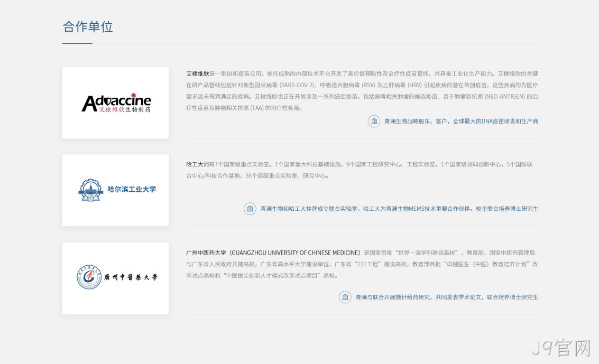Click the bold 艾棣维欣 company name
The width and height of the screenshot is (599, 364).
(x=198, y=73)
